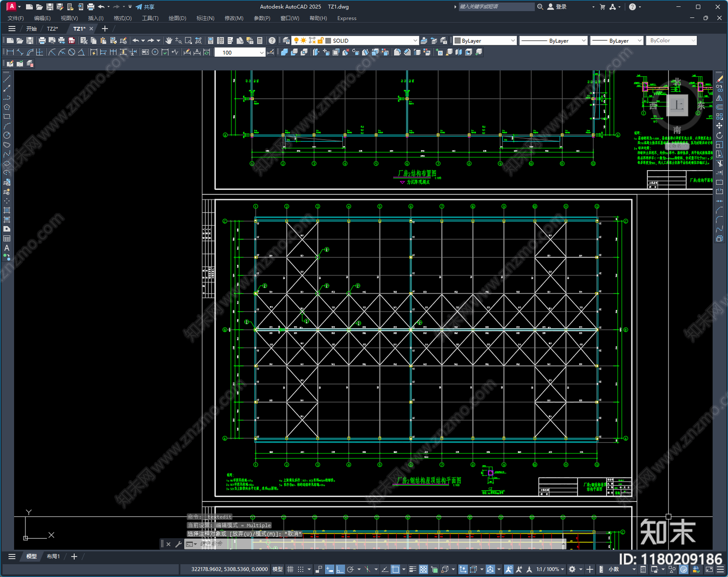Toggle lineweight display in the status bar
This screenshot has width=728, height=577.
413,569
